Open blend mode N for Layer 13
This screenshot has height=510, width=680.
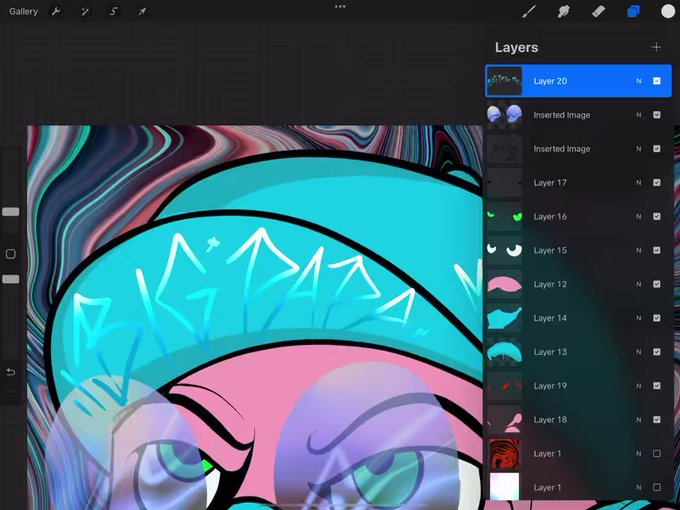[638, 352]
